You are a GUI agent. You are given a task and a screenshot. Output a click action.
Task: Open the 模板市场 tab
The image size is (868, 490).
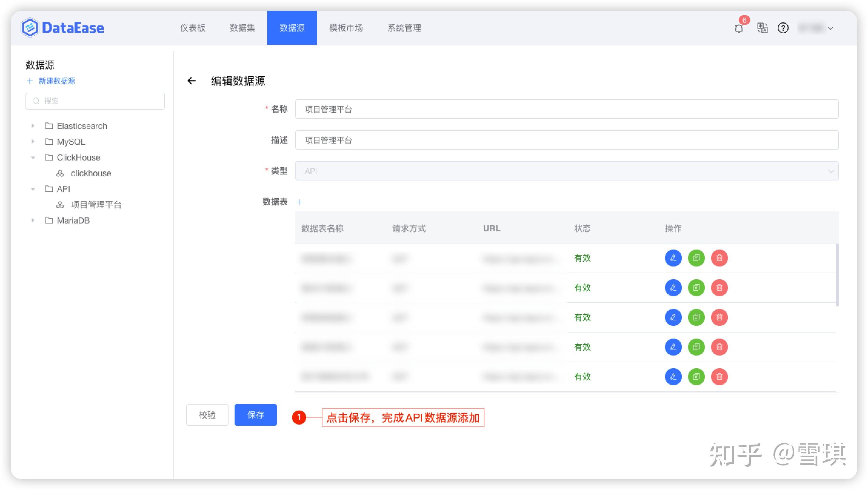click(x=346, y=28)
